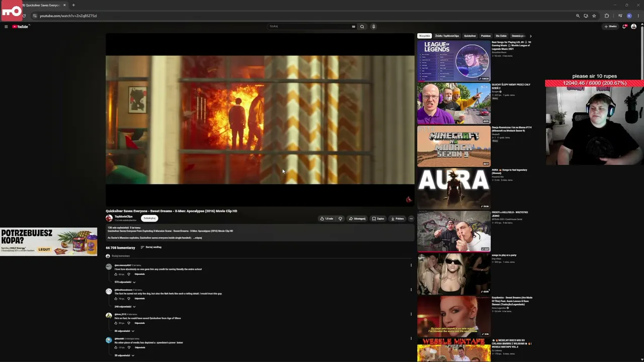Open options for the entire school comment
This screenshot has height=362, width=644.
(x=411, y=265)
